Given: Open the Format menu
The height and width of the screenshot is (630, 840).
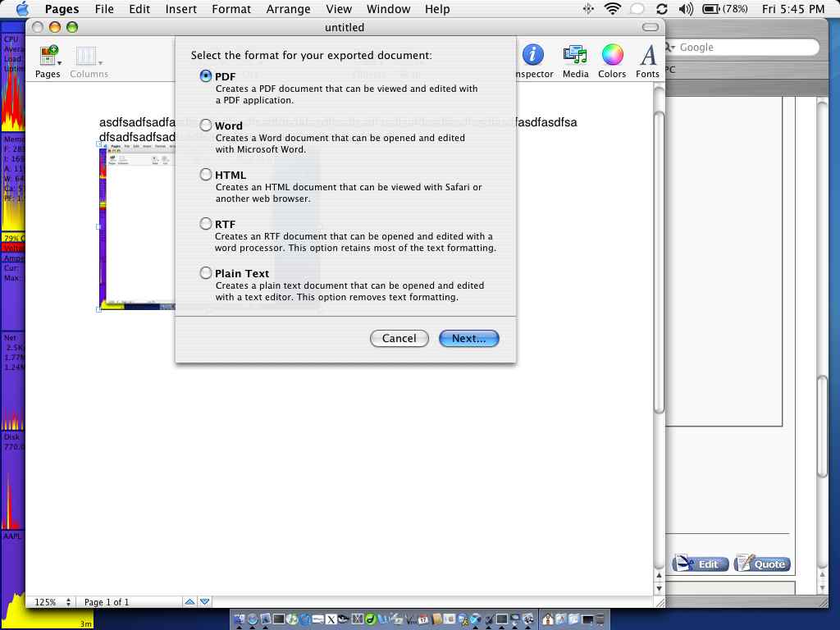Looking at the screenshot, I should point(231,9).
